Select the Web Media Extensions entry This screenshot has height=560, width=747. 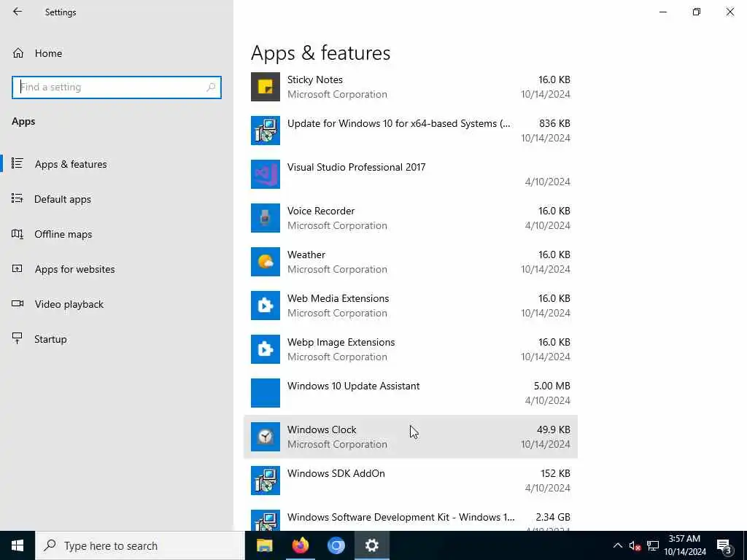pyautogui.click(x=338, y=299)
